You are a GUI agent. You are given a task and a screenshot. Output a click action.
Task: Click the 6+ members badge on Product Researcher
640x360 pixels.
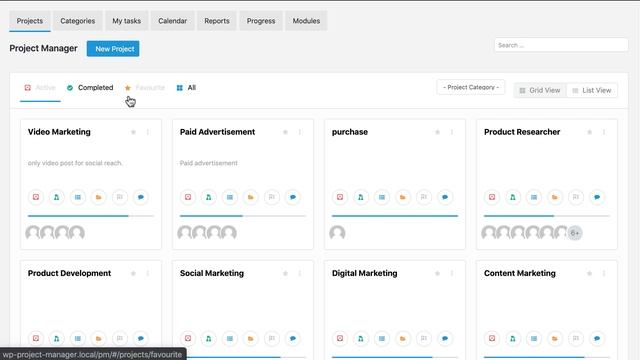[575, 233]
